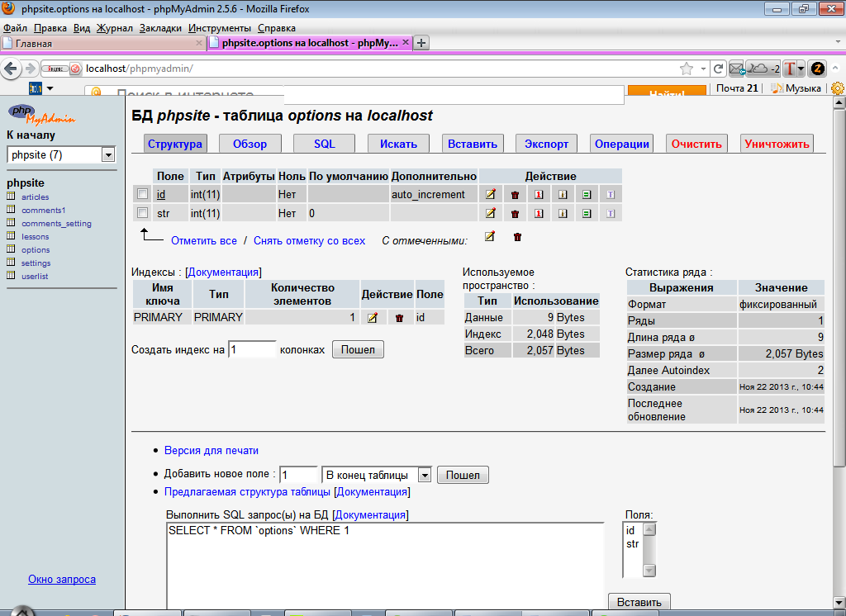Delete the str field via its trash icon

[x=516, y=214]
